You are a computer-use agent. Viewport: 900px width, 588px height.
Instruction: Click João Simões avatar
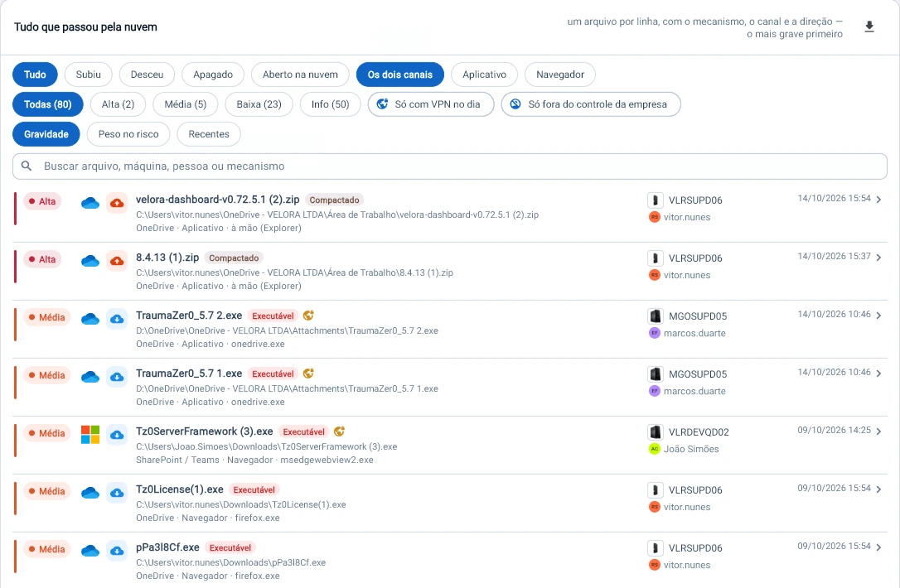(655, 449)
